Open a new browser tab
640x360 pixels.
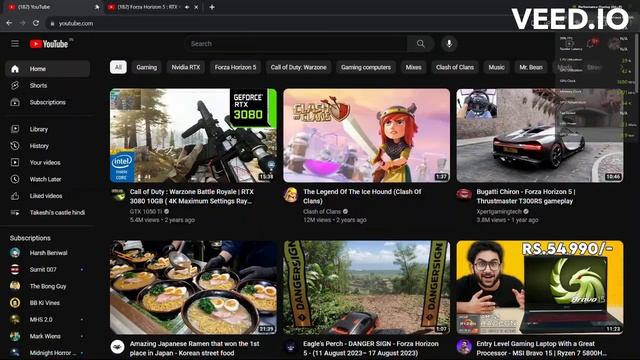click(212, 7)
